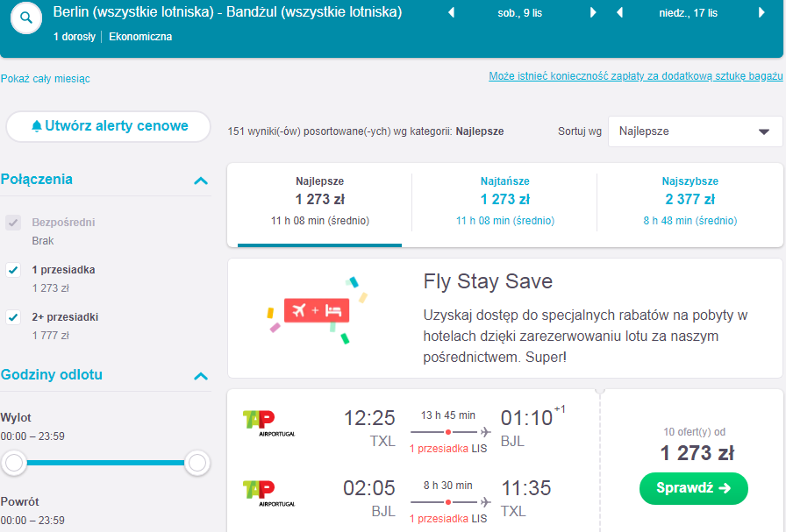
Task: Click the TAP Air Portugal outbound logo
Action: tap(269, 423)
